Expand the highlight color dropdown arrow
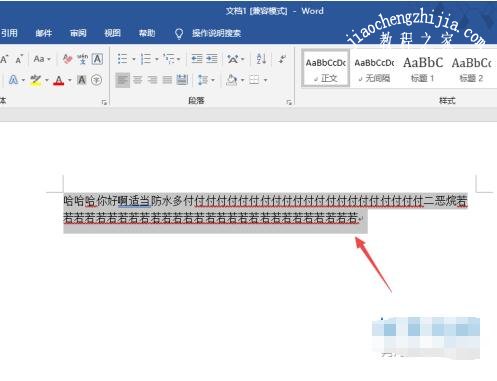Viewport: 497px width, 381px height. point(46,80)
